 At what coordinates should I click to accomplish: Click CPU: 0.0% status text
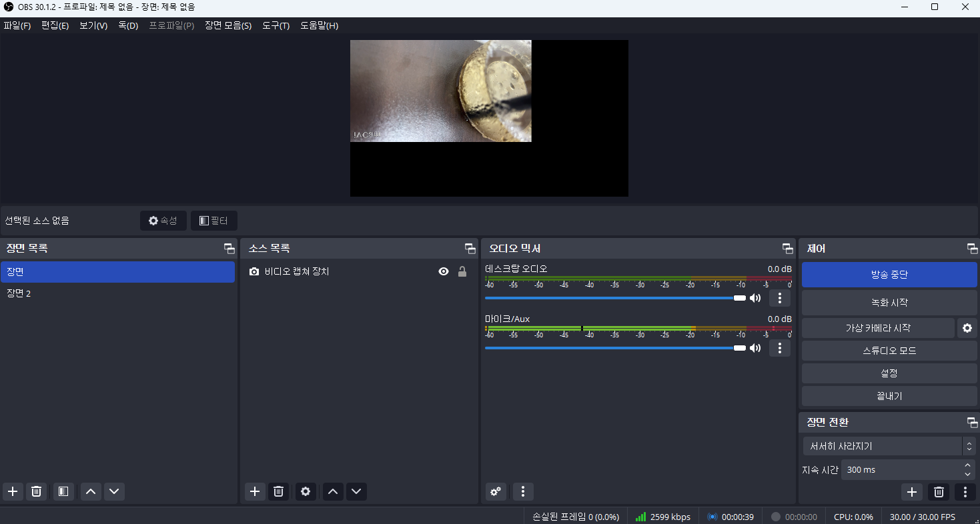point(853,517)
